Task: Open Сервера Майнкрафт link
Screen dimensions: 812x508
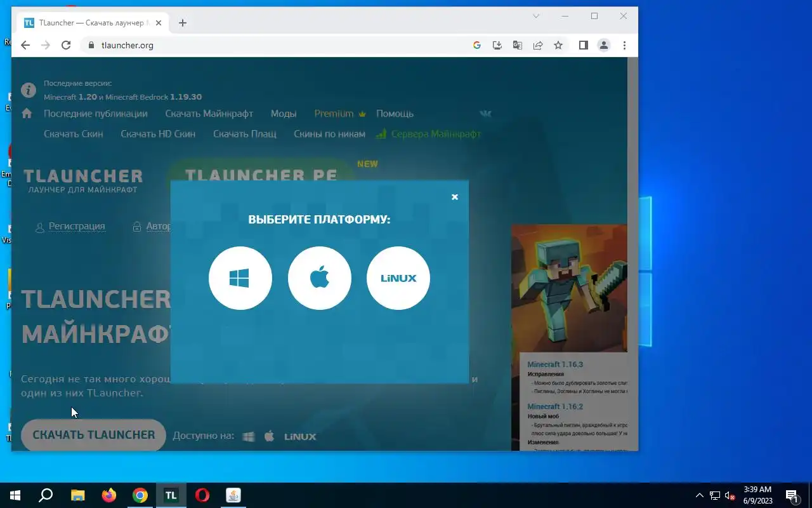Action: coord(429,134)
